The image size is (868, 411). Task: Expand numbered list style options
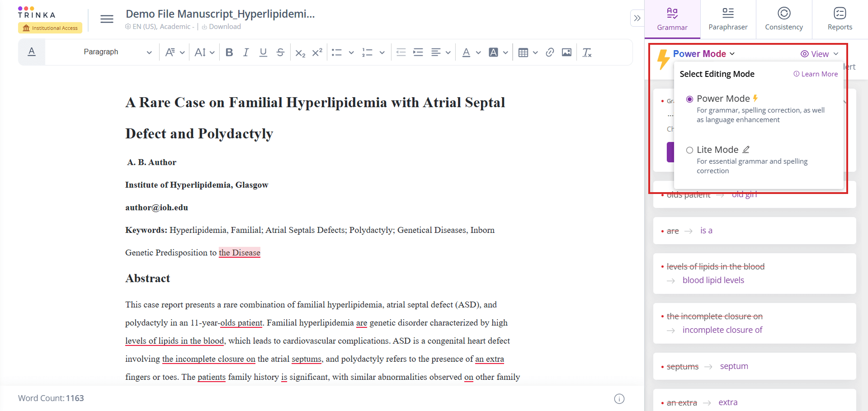[382, 52]
